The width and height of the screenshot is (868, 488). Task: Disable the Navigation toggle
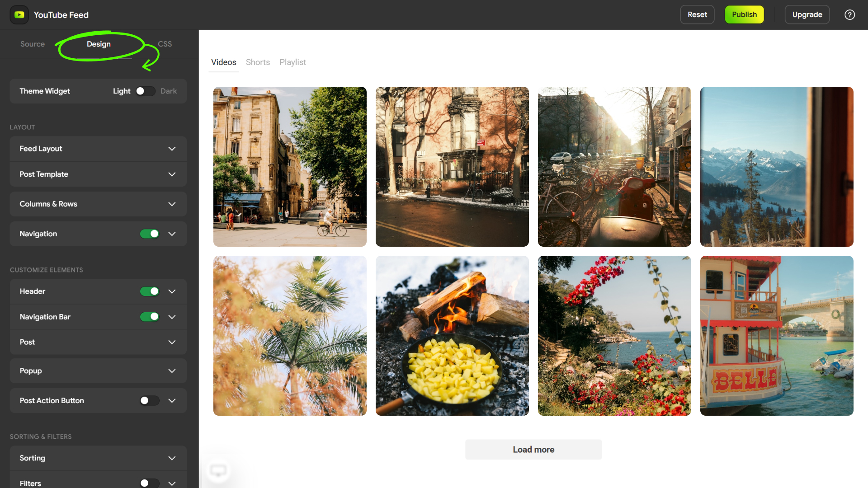(x=150, y=234)
